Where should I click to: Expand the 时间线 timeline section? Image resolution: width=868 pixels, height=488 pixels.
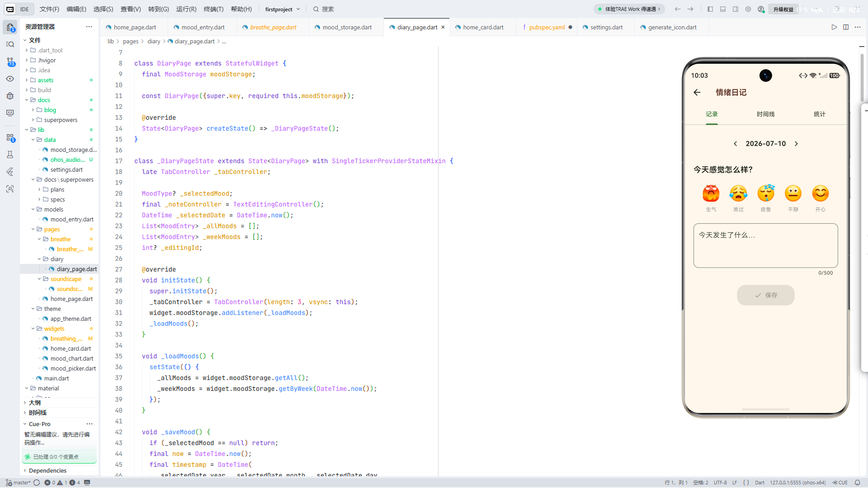tap(59, 413)
